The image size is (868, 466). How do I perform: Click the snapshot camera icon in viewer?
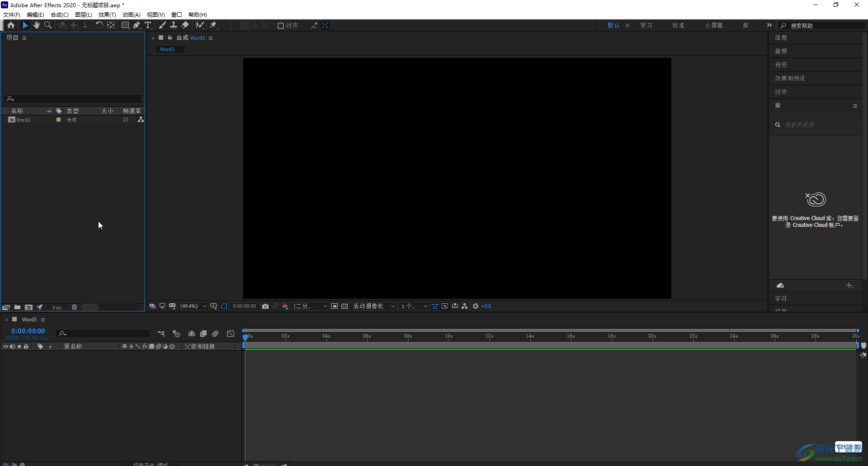[x=265, y=306]
